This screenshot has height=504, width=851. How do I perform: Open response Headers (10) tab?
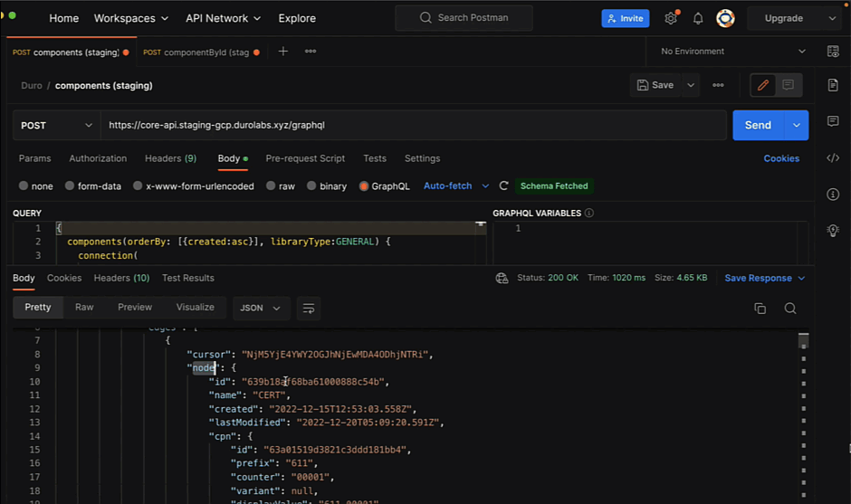click(121, 278)
